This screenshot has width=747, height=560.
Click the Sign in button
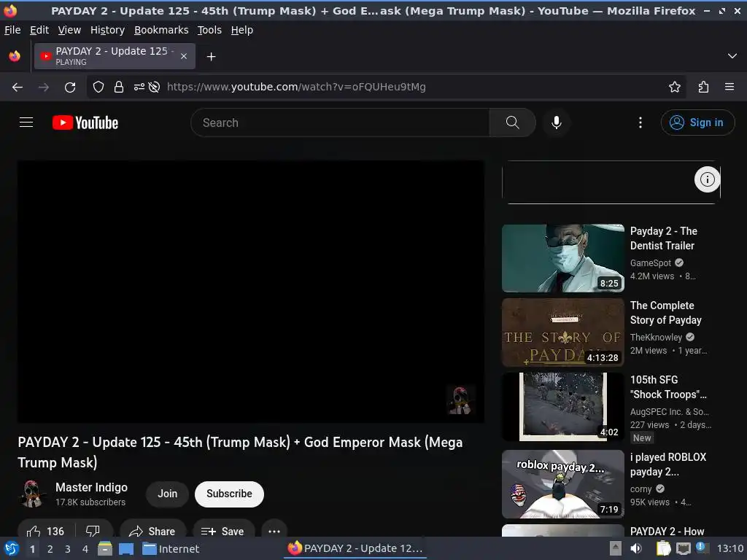point(697,122)
